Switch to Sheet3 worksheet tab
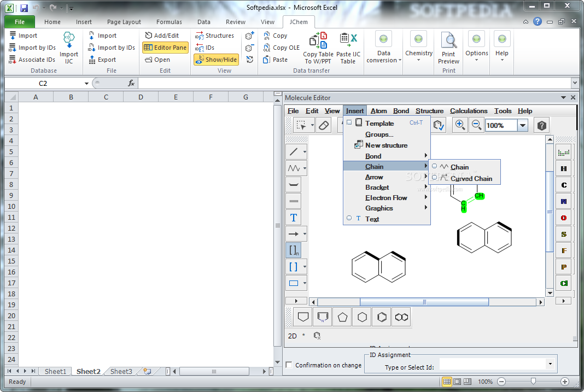This screenshot has width=584, height=392. pos(121,372)
